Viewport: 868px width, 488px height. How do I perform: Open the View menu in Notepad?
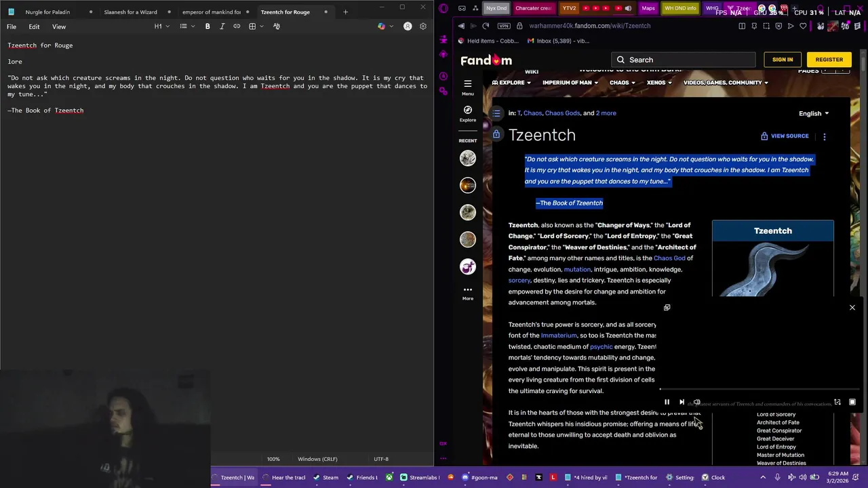pyautogui.click(x=59, y=26)
